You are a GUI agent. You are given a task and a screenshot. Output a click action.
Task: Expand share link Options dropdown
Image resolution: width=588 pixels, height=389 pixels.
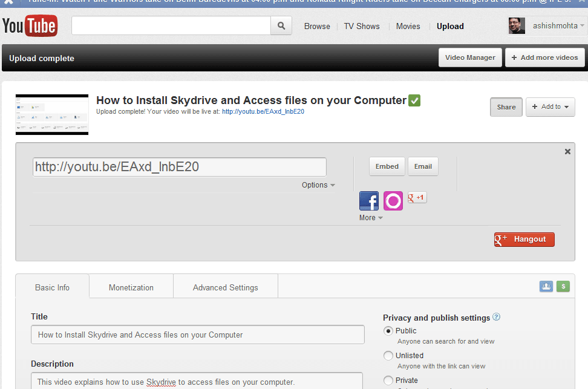(x=318, y=185)
